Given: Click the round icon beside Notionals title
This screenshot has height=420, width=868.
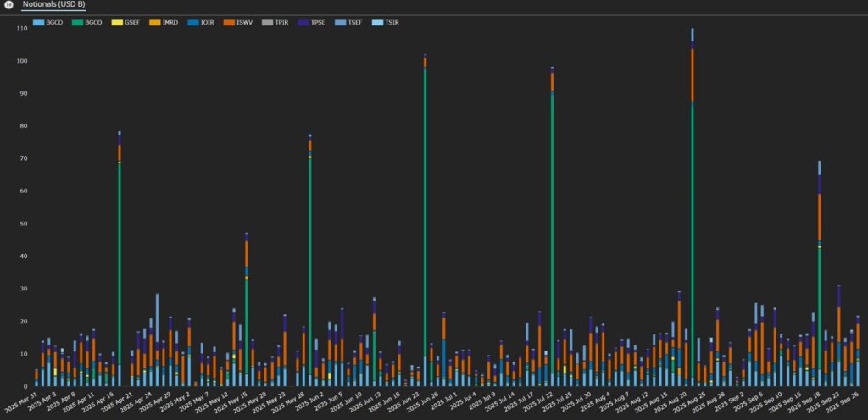Looking at the screenshot, I should 8,5.
